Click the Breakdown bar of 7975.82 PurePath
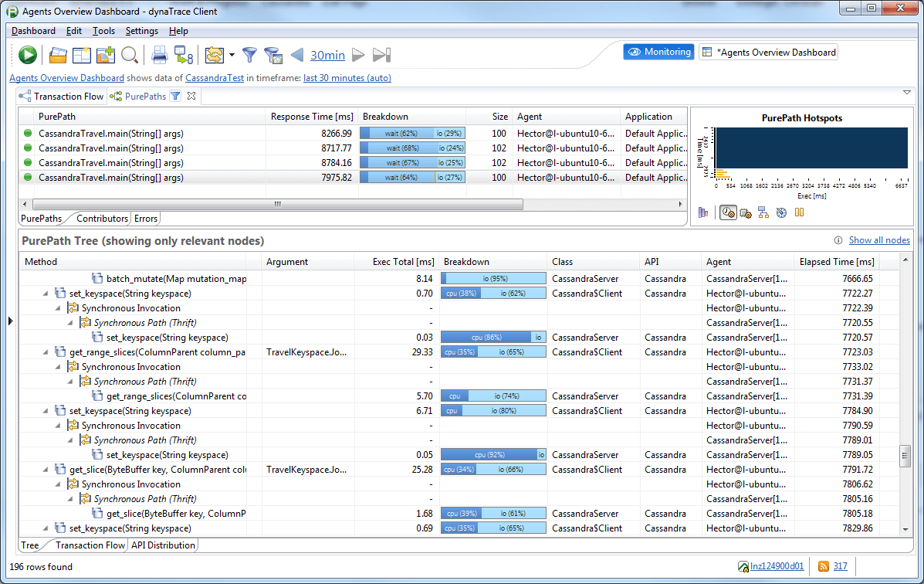Image resolution: width=924 pixels, height=584 pixels. coord(412,178)
